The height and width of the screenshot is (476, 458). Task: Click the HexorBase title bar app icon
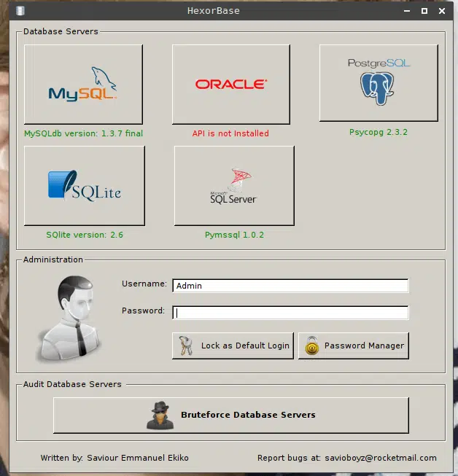pos(20,11)
